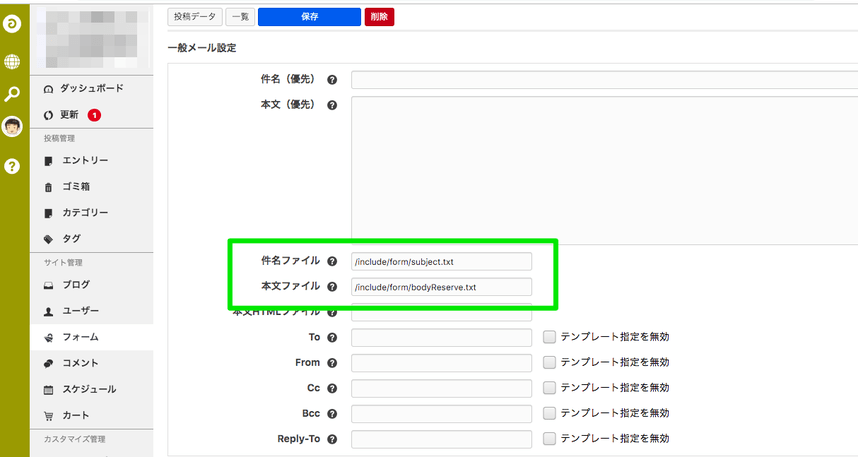This screenshot has height=457, width=858.
Task: Click help icon next to 本文ファイル
Action: coord(332,287)
